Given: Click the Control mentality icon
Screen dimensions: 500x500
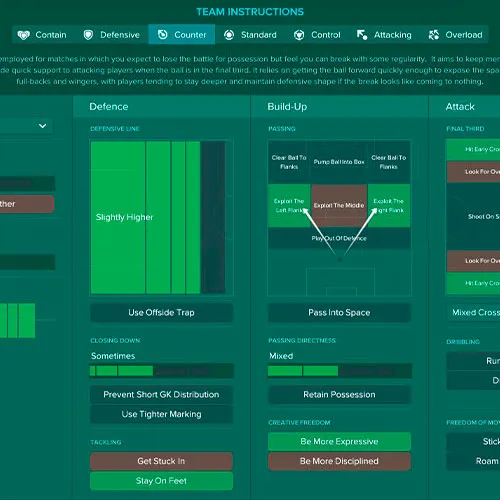Looking at the screenshot, I should click(299, 35).
